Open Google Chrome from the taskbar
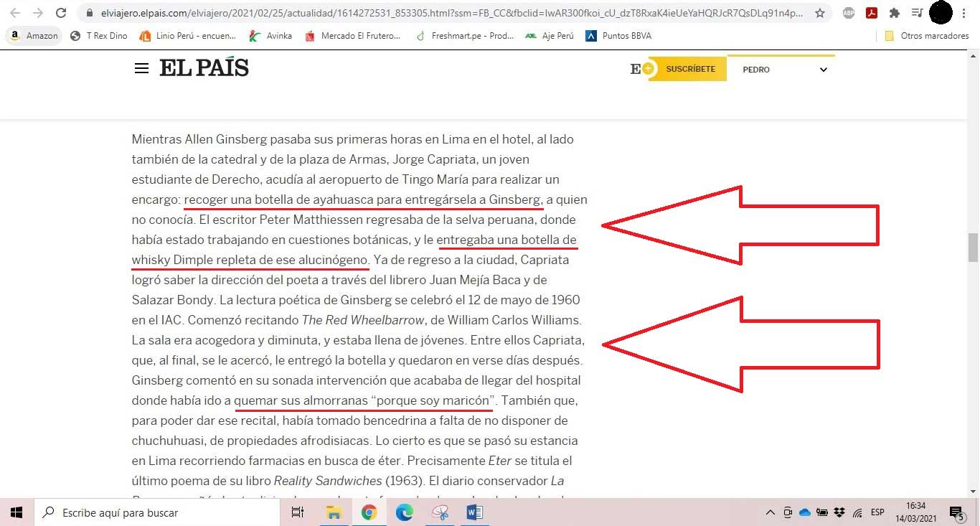Screen dimensions: 980x526 tap(369, 512)
